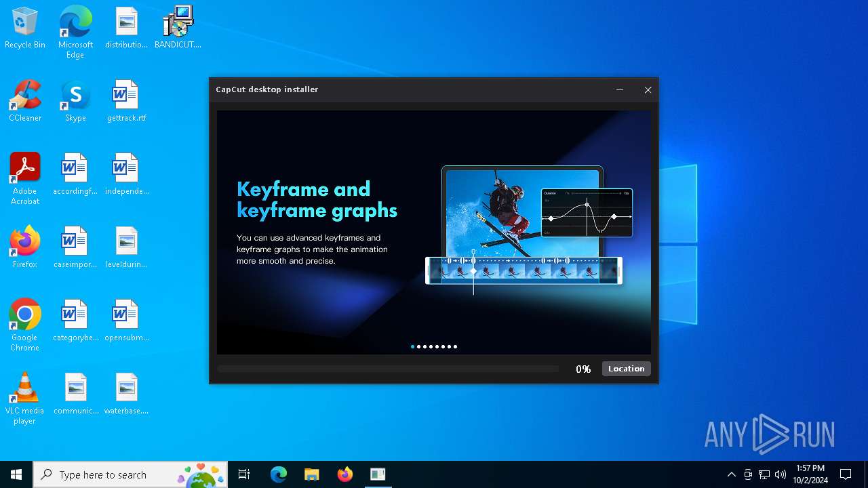
Task: Select the last slideshow page dot
Action: click(455, 346)
